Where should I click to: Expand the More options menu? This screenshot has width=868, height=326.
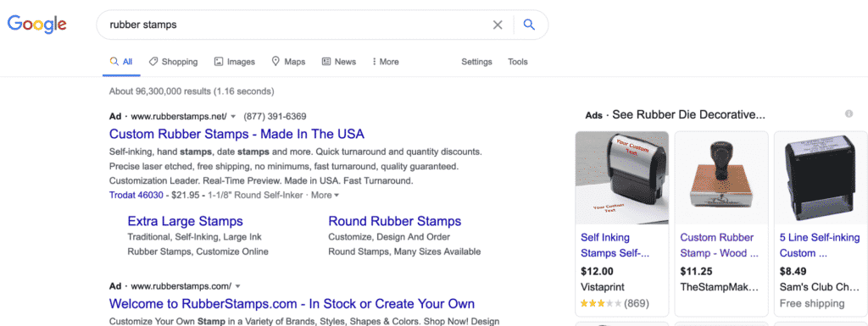pos(386,62)
